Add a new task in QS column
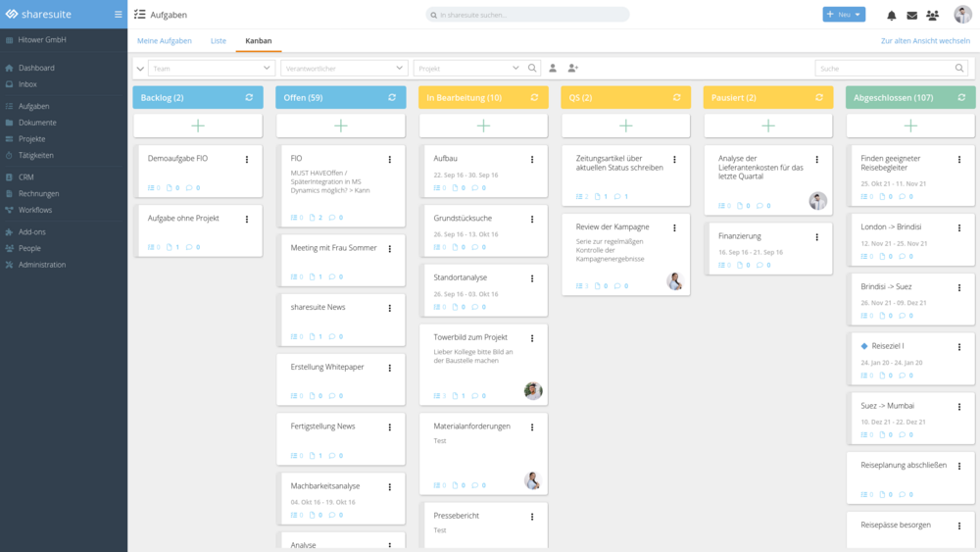 pos(625,125)
